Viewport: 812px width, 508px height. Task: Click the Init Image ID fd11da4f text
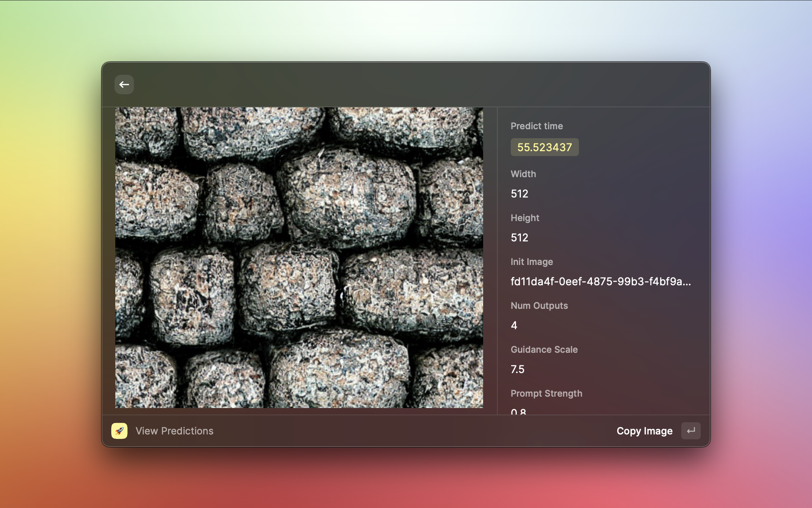coord(600,282)
